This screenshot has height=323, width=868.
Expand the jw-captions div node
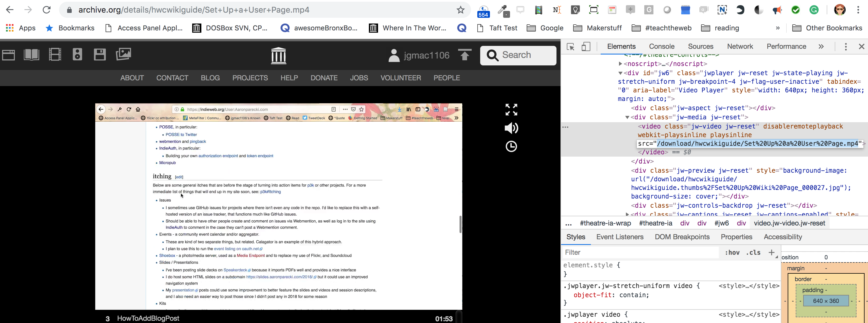click(x=627, y=214)
